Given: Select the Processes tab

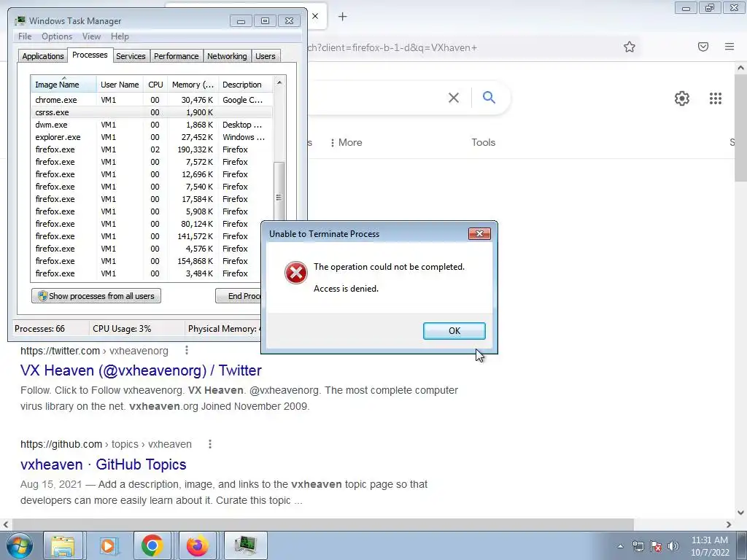Looking at the screenshot, I should [x=90, y=55].
